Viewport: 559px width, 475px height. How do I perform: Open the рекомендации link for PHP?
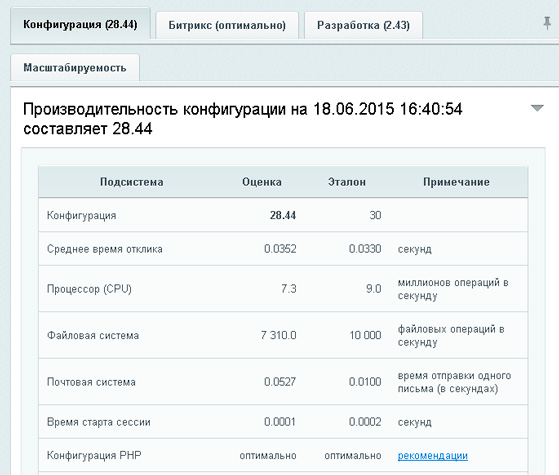tap(432, 455)
